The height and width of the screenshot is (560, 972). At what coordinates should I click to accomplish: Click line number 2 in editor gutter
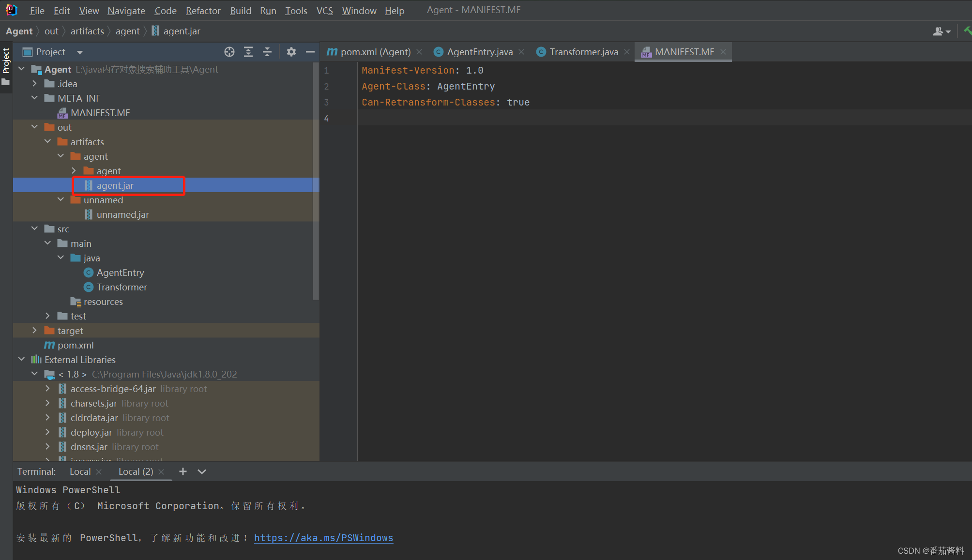pyautogui.click(x=327, y=86)
